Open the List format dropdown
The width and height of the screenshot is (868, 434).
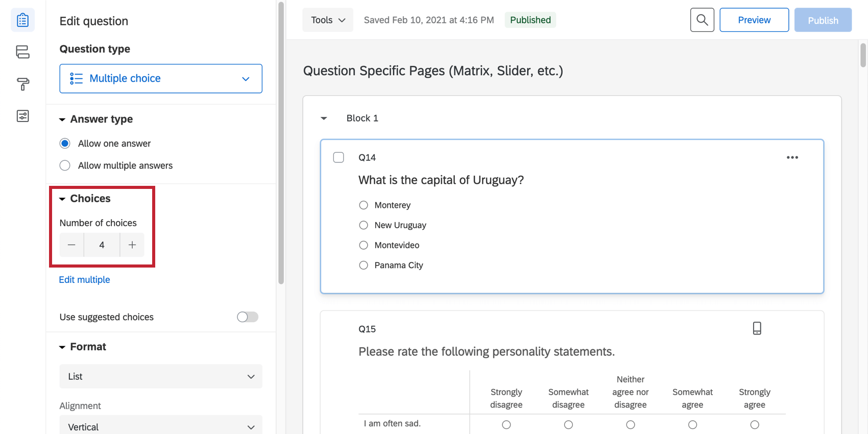pyautogui.click(x=161, y=376)
